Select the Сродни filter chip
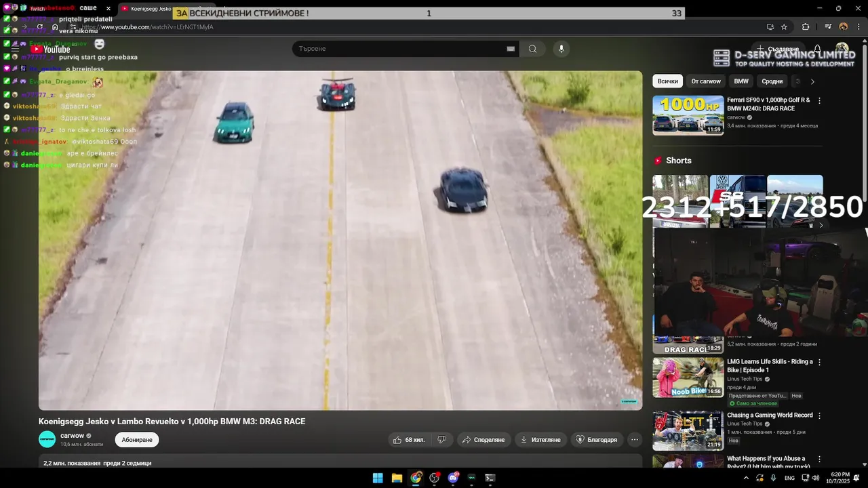This screenshot has height=488, width=868. (x=772, y=81)
